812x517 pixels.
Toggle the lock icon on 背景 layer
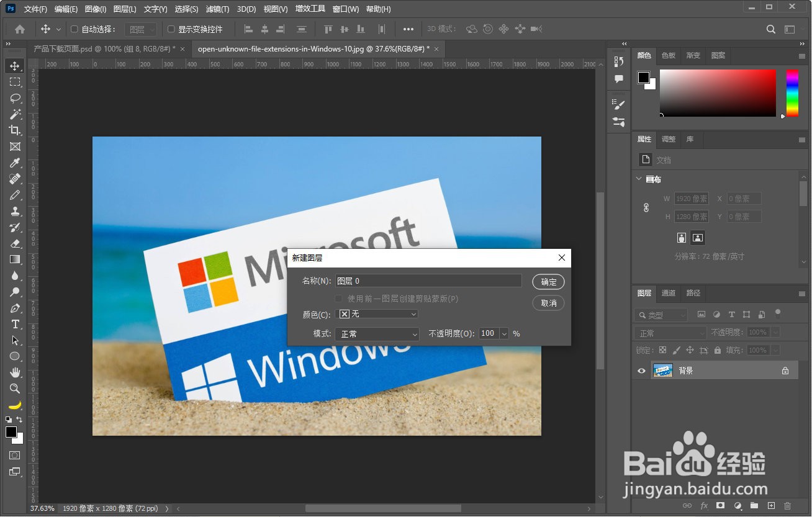(x=785, y=371)
